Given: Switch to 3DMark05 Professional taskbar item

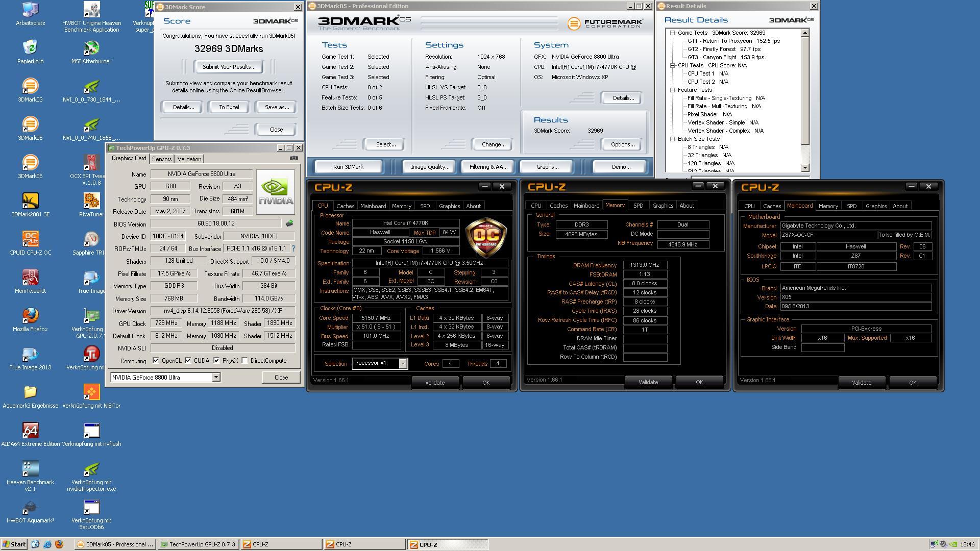Looking at the screenshot, I should pos(115,544).
